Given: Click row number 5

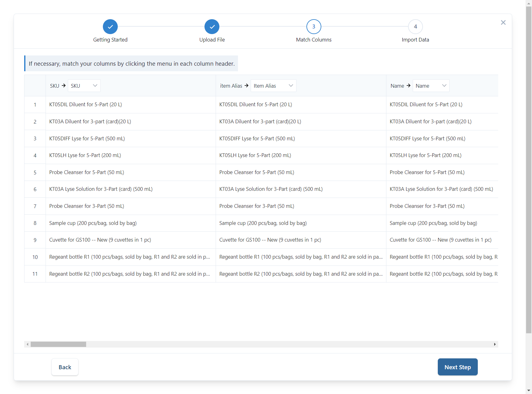Looking at the screenshot, I should [35, 173].
